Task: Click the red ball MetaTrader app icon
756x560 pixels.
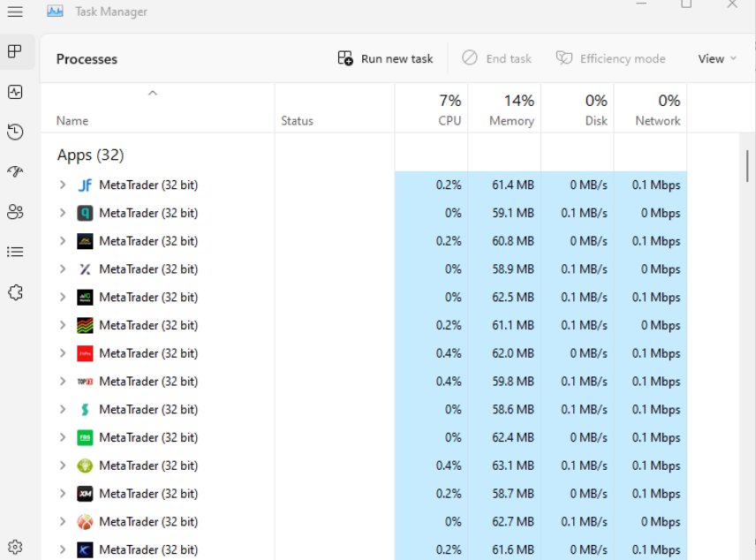Action: point(85,522)
